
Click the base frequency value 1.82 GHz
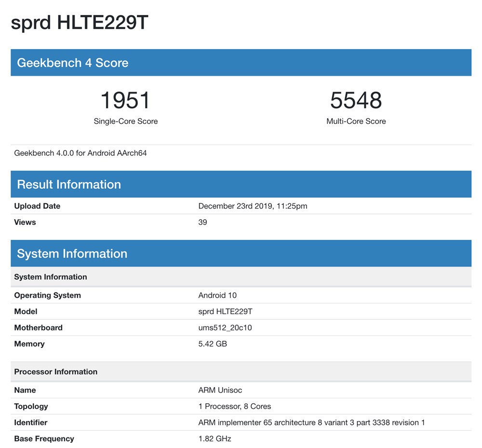[x=214, y=439]
